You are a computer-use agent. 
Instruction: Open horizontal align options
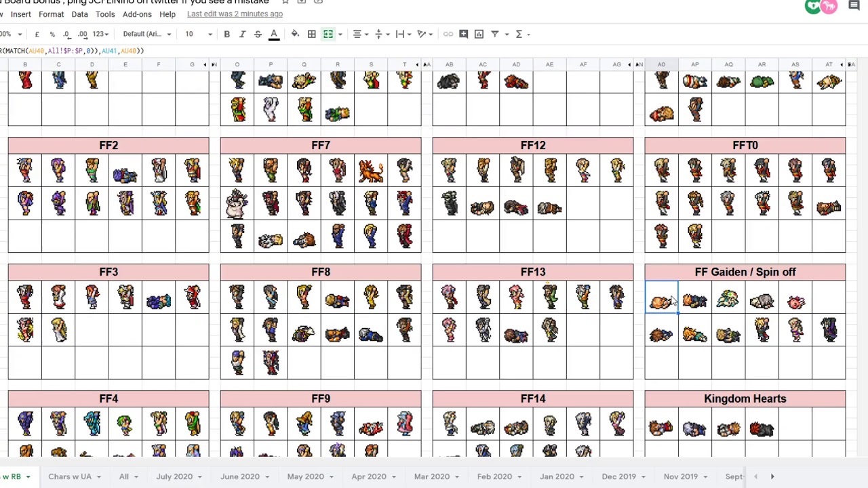pos(361,34)
